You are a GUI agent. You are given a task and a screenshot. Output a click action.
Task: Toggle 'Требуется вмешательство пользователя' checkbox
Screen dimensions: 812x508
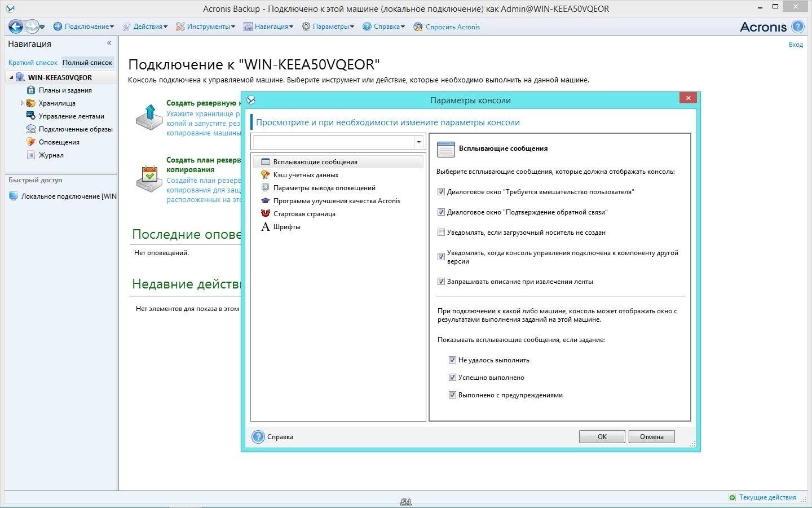tap(442, 192)
